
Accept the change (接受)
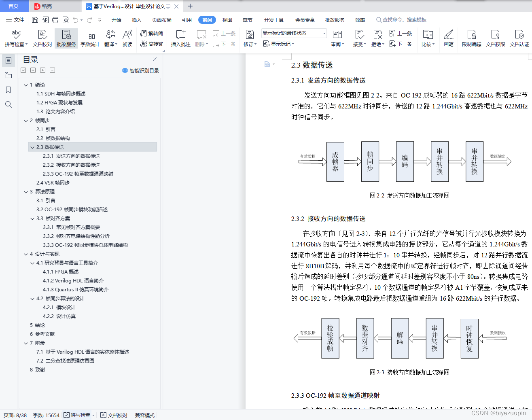pyautogui.click(x=360, y=38)
